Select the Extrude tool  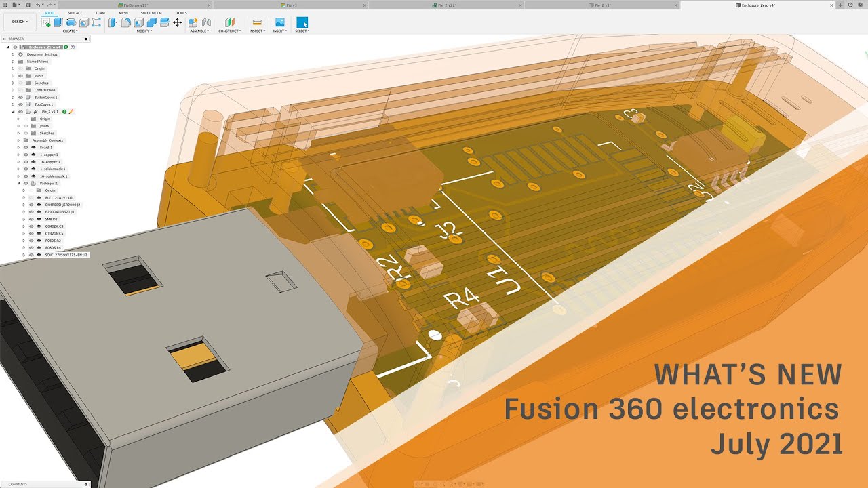58,22
